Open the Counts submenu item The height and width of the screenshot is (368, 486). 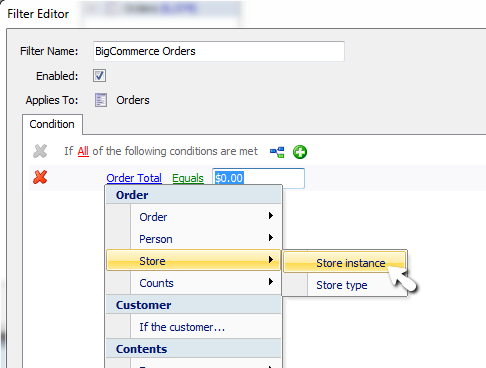[x=194, y=283]
